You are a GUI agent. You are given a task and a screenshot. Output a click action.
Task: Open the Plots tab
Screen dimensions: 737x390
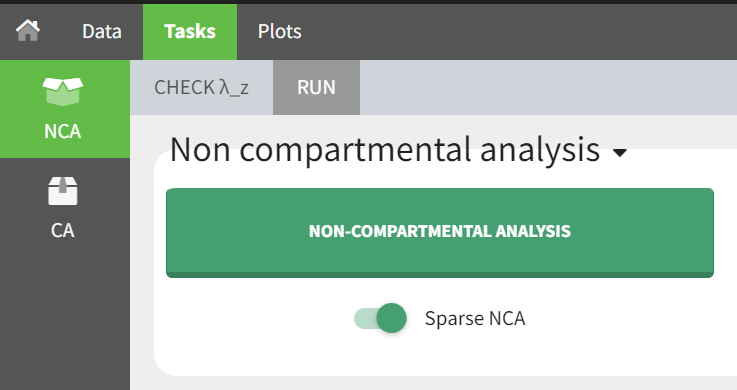point(280,31)
